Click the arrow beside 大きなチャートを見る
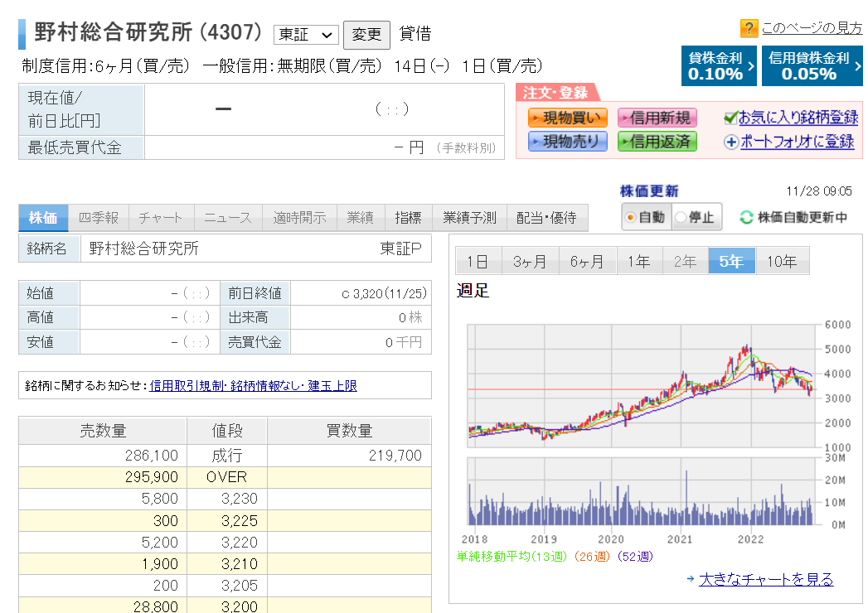The width and height of the screenshot is (868, 613). point(691,579)
